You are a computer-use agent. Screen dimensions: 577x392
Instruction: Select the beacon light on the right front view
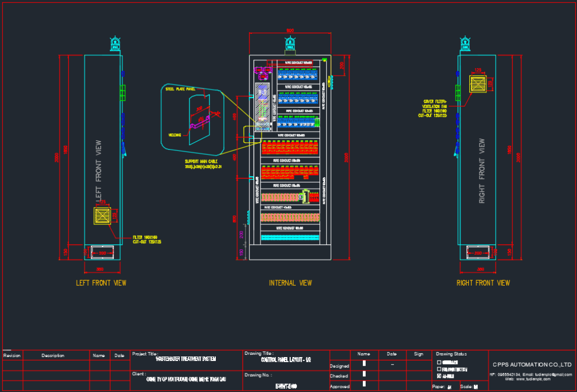tap(465, 45)
